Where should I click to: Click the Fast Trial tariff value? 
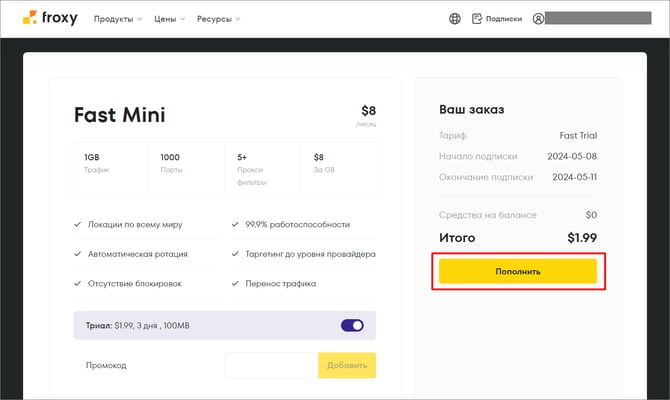(578, 135)
